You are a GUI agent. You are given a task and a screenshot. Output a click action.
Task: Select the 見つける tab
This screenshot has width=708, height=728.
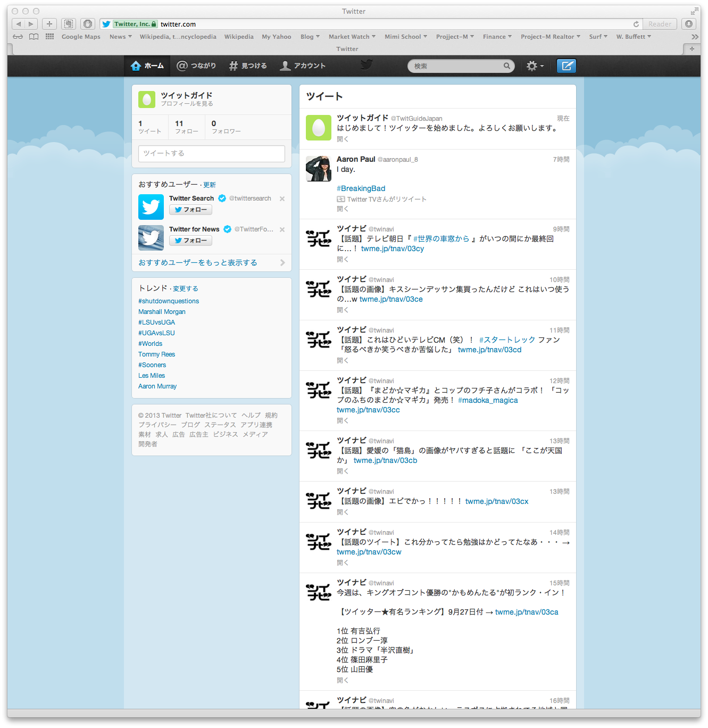tap(248, 66)
